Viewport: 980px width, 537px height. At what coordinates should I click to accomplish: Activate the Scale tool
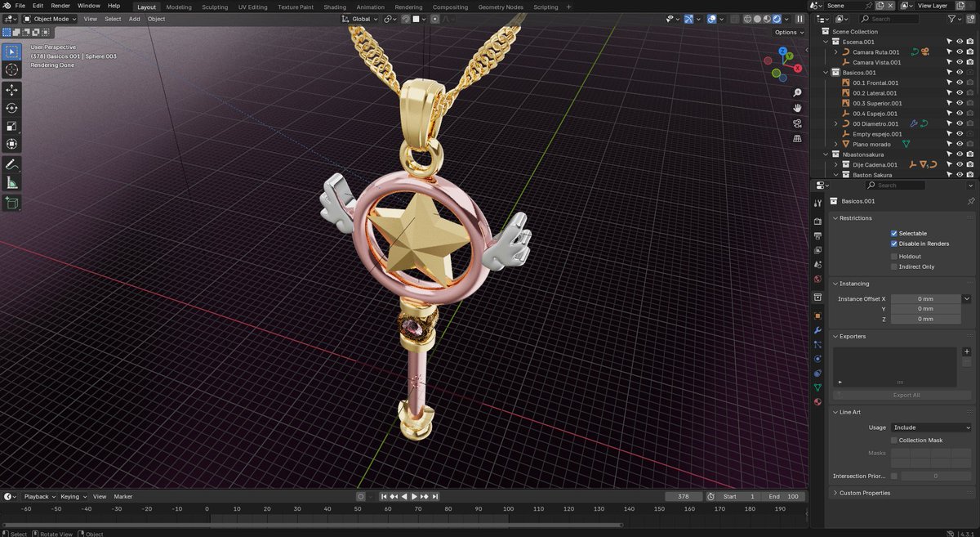(12, 126)
